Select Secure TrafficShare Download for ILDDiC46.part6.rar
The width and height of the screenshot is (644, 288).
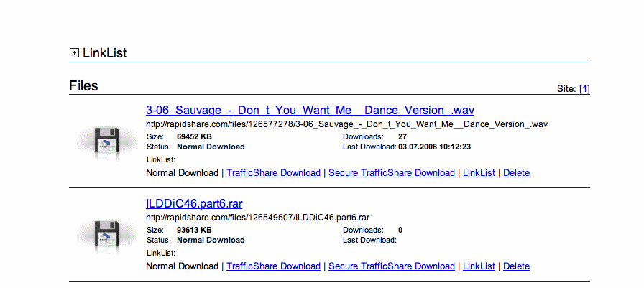pos(391,266)
